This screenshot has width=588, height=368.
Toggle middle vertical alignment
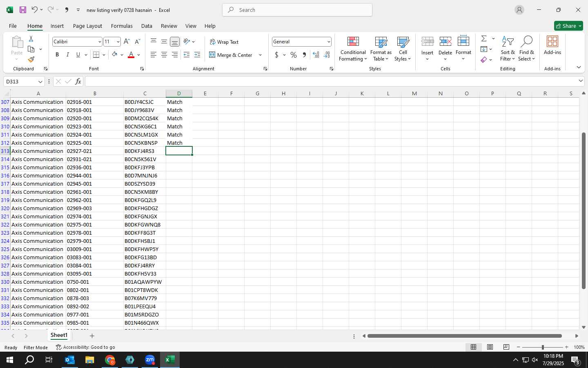(x=164, y=41)
